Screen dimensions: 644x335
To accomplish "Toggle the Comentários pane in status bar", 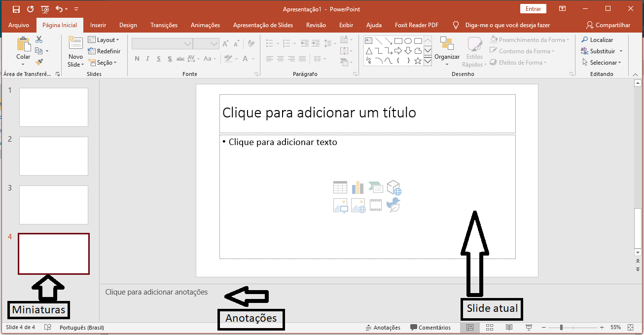I will coord(430,328).
